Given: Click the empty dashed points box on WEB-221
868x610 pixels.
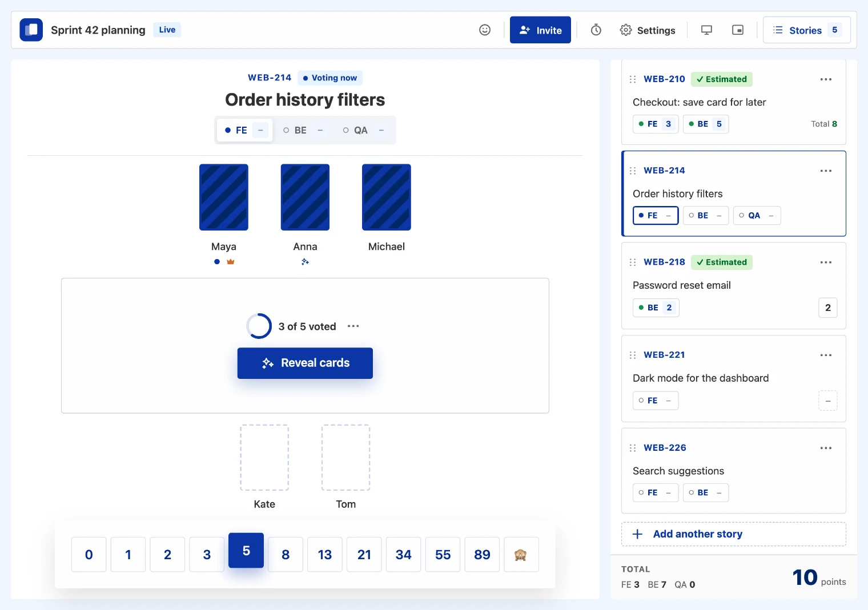Looking at the screenshot, I should 828,401.
